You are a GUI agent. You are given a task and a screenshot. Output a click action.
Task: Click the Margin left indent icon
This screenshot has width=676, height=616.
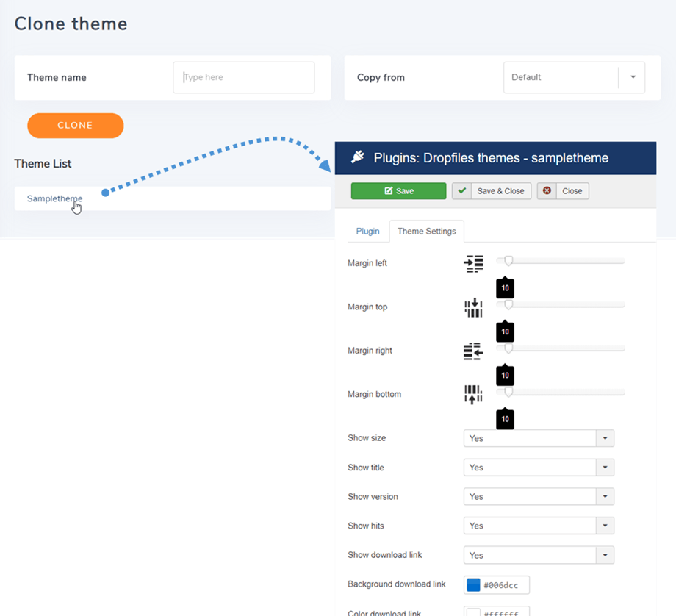[x=473, y=264]
